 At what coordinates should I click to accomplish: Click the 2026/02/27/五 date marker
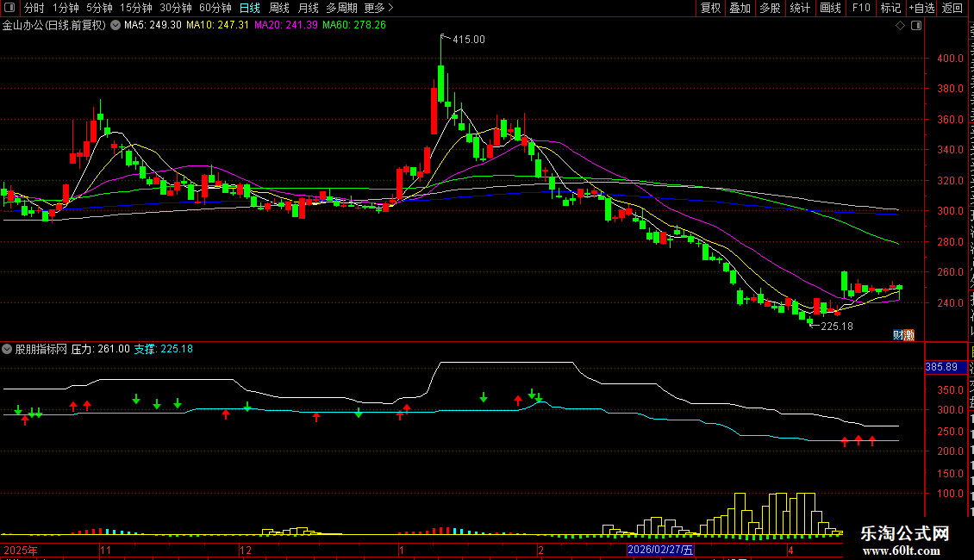(660, 550)
